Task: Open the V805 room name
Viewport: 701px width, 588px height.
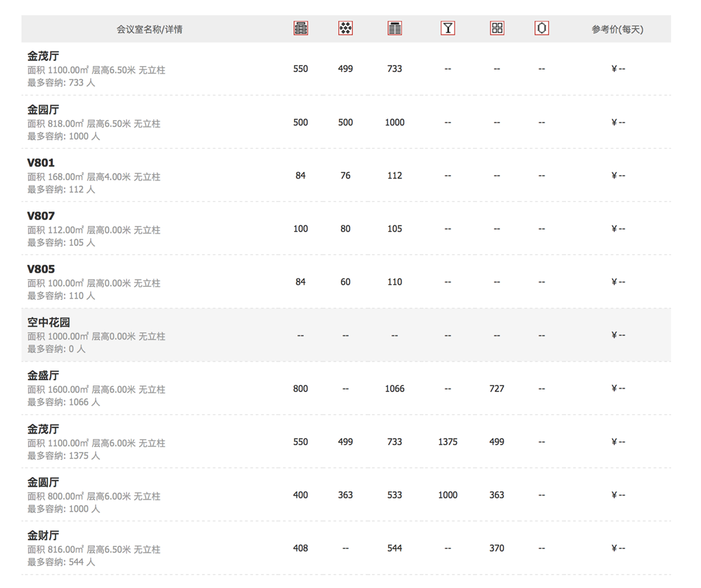Action: click(x=41, y=269)
